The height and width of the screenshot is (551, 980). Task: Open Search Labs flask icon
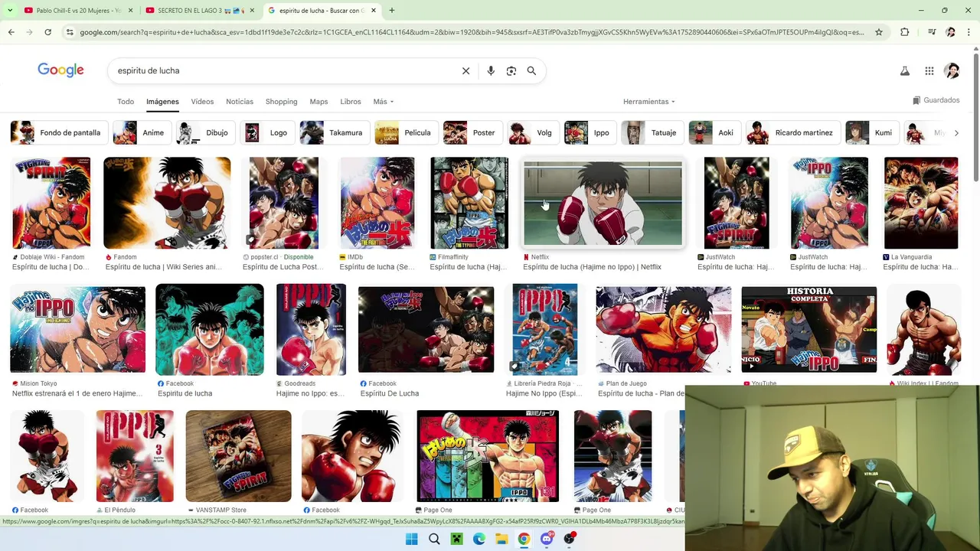[904, 71]
